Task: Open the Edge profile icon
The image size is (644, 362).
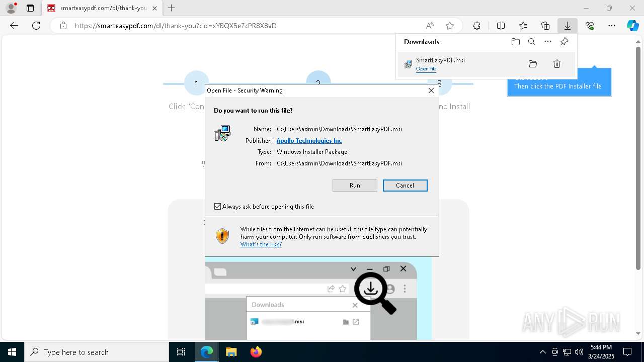Action: pos(11,8)
